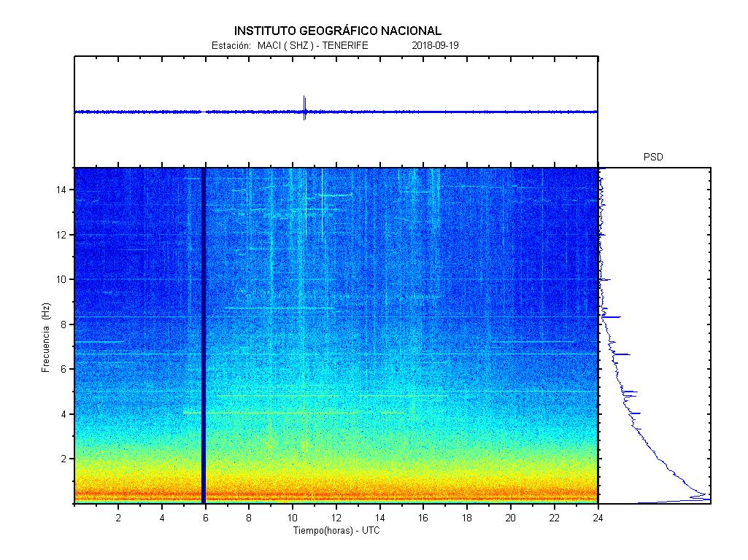Click the 20 tick label on the time axis
This screenshot has height=560, width=748.
511,518
